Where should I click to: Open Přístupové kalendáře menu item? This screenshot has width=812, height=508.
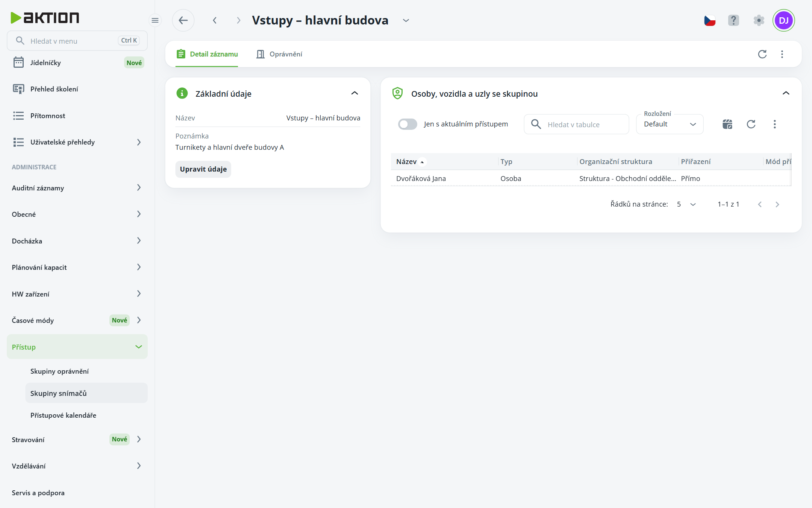pyautogui.click(x=86, y=415)
